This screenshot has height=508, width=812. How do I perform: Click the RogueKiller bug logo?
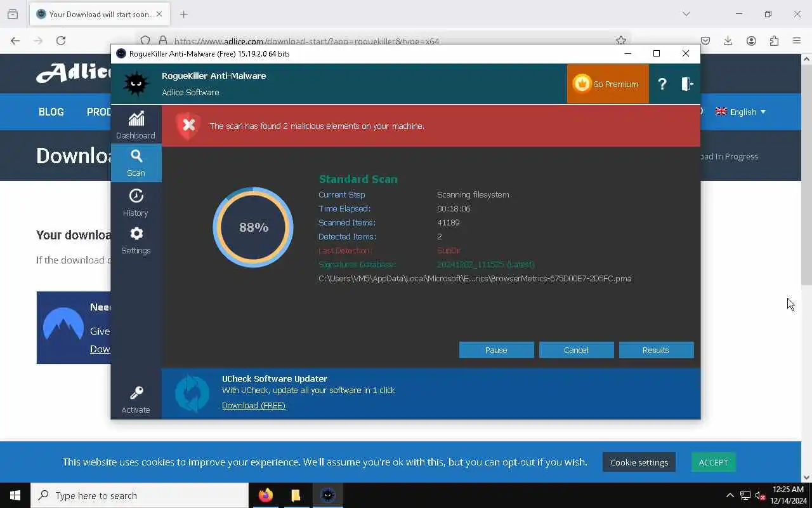pyautogui.click(x=136, y=84)
